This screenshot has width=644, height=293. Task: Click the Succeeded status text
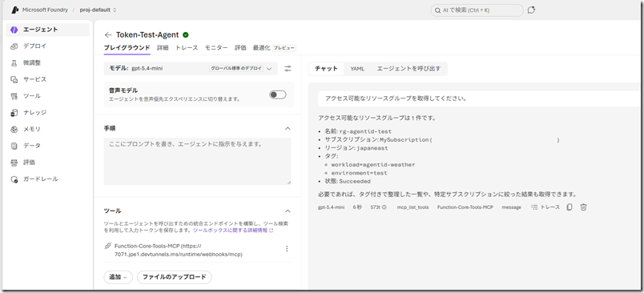tap(355, 182)
